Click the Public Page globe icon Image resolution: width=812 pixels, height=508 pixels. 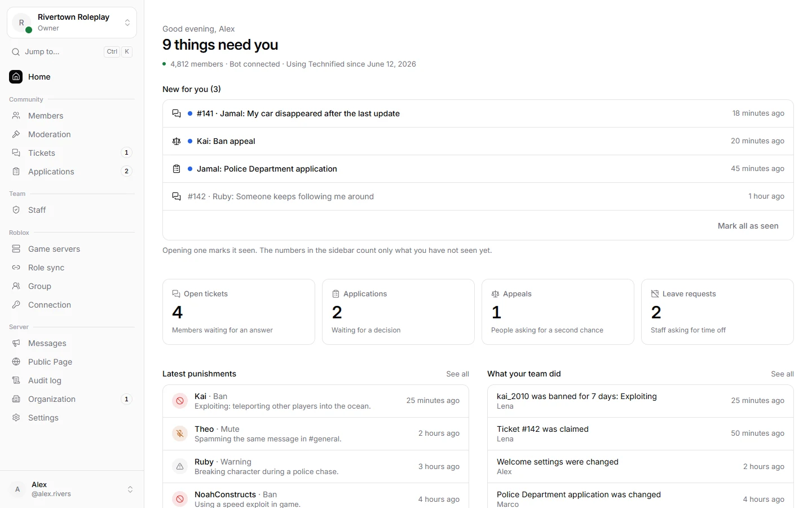[x=16, y=362]
